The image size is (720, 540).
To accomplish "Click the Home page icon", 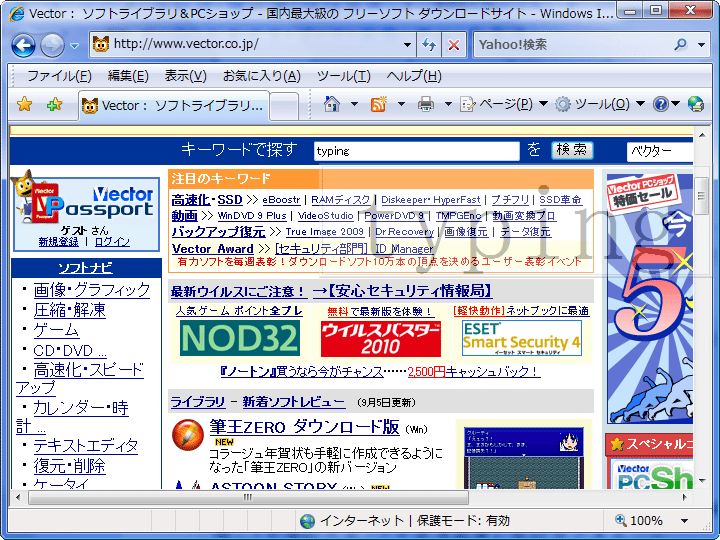I will click(332, 104).
